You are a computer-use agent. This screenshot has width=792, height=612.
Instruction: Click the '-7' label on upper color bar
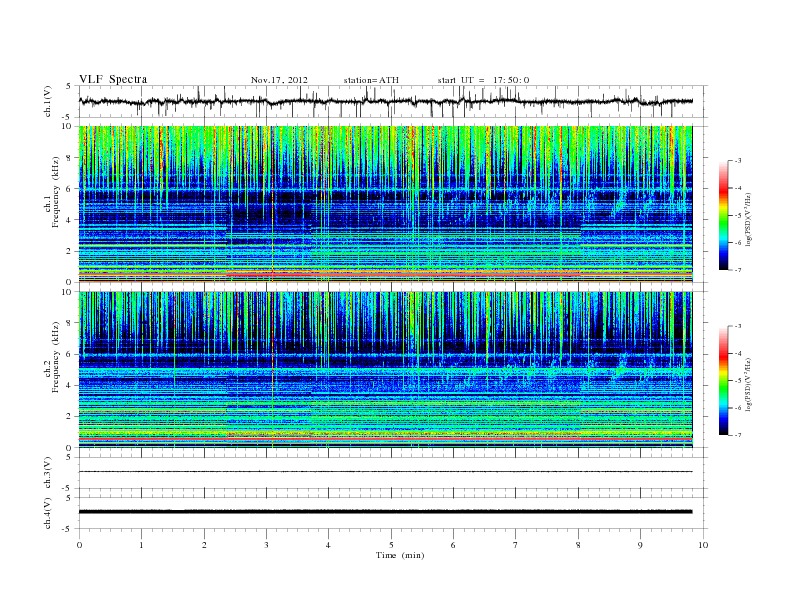tap(738, 270)
